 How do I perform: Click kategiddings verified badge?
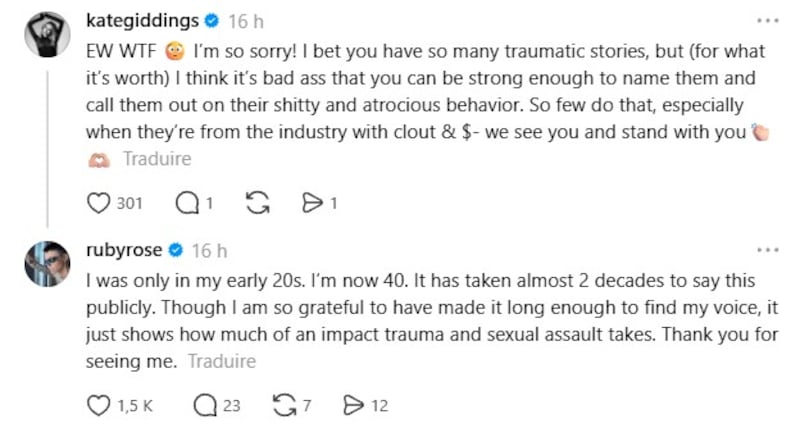coord(212,21)
